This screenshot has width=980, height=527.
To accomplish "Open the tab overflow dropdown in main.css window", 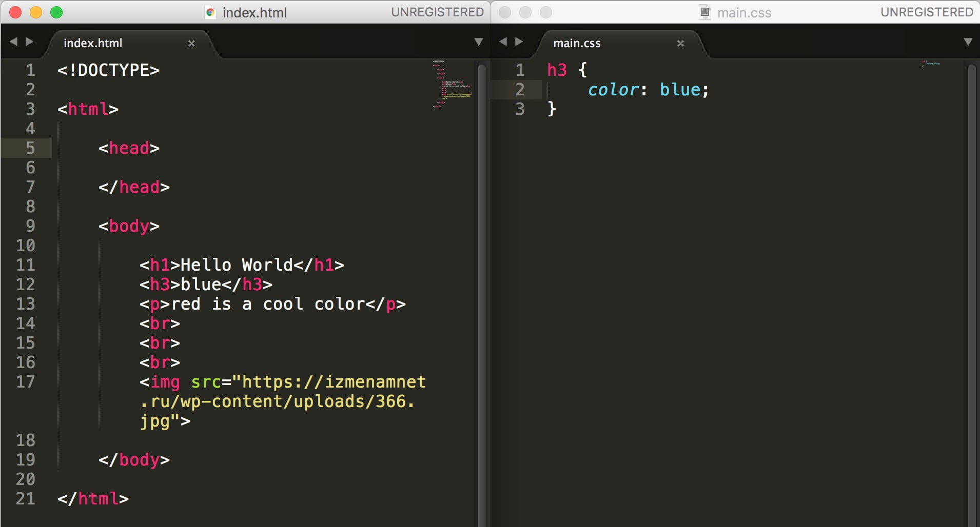I will pos(968,42).
